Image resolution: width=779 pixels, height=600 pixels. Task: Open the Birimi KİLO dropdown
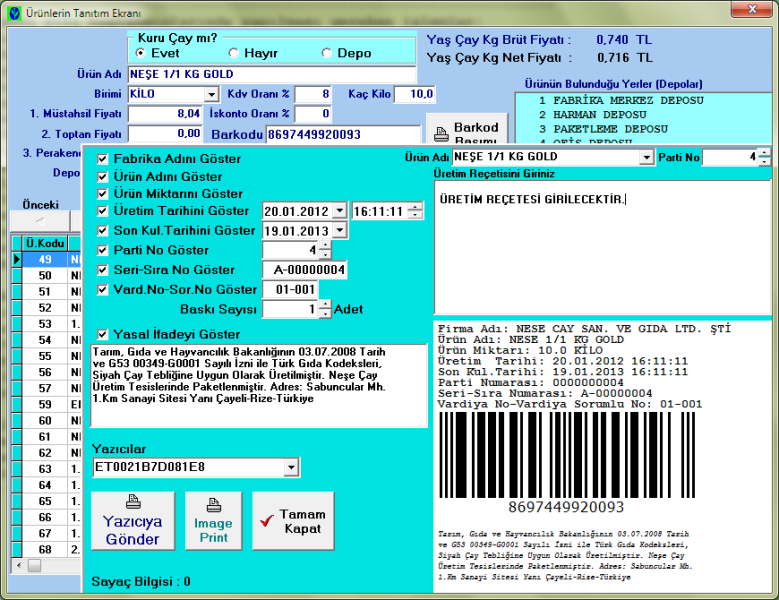click(212, 94)
